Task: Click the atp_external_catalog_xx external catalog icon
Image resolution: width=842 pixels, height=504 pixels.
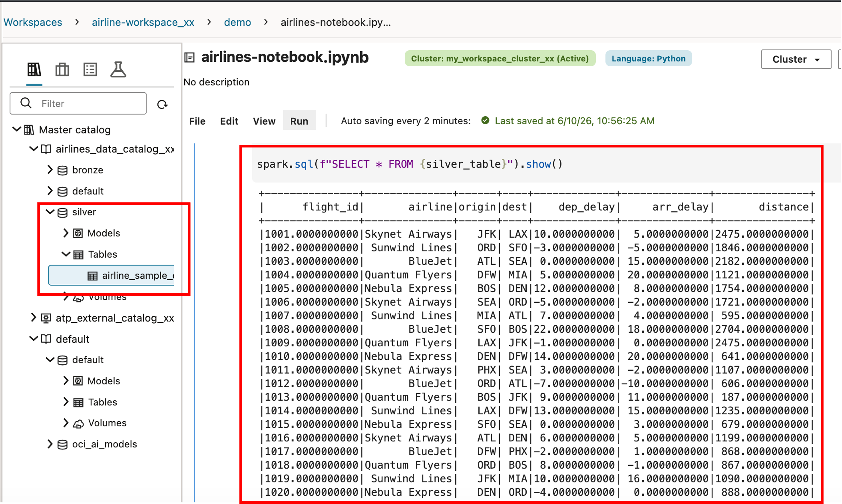Action: click(46, 318)
